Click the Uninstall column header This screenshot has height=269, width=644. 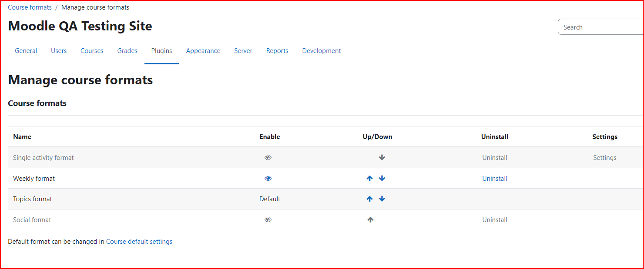pos(495,137)
